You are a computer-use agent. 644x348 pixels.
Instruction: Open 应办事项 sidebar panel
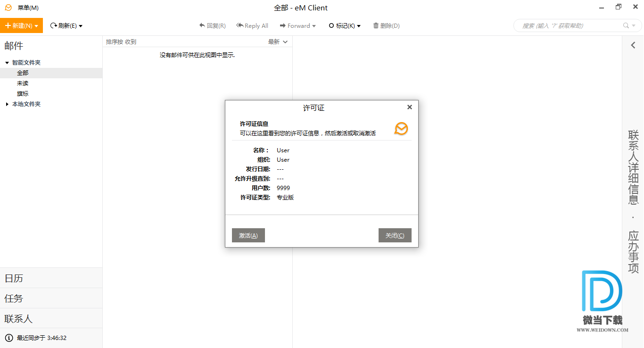click(x=633, y=252)
